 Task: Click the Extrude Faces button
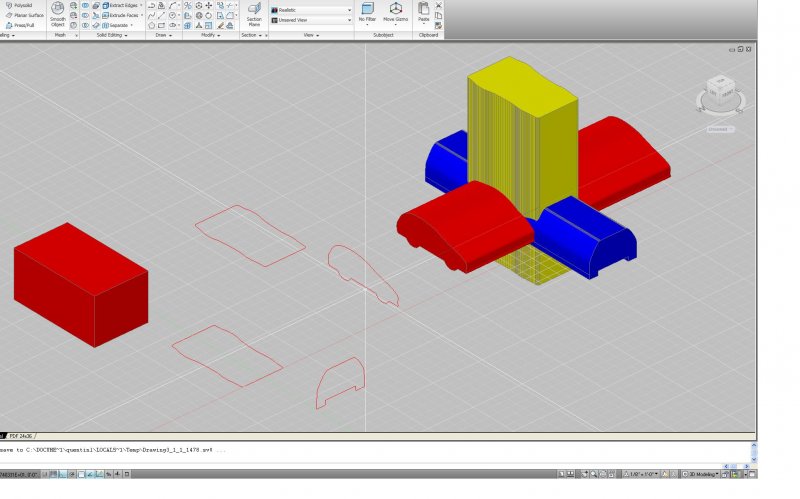click(119, 15)
